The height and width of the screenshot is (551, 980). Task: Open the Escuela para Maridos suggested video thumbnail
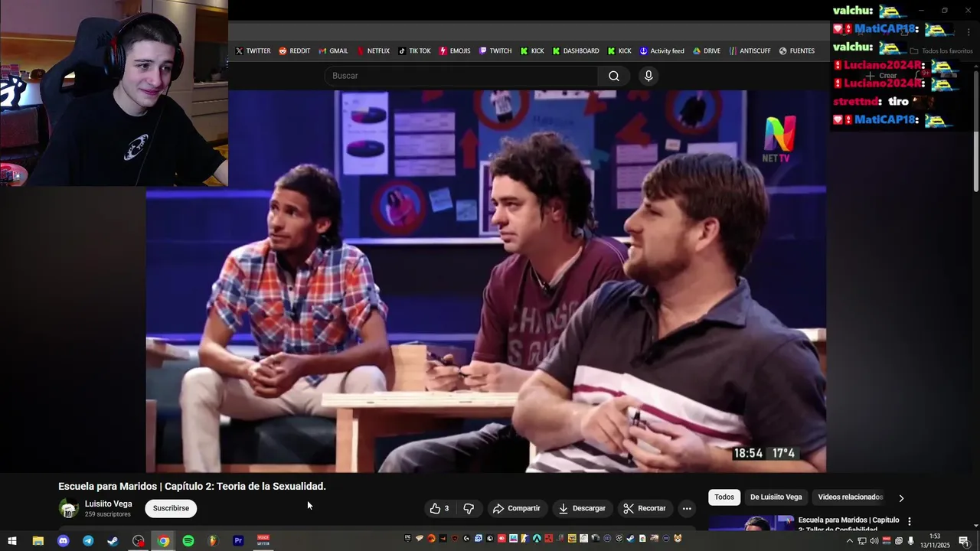click(751, 523)
